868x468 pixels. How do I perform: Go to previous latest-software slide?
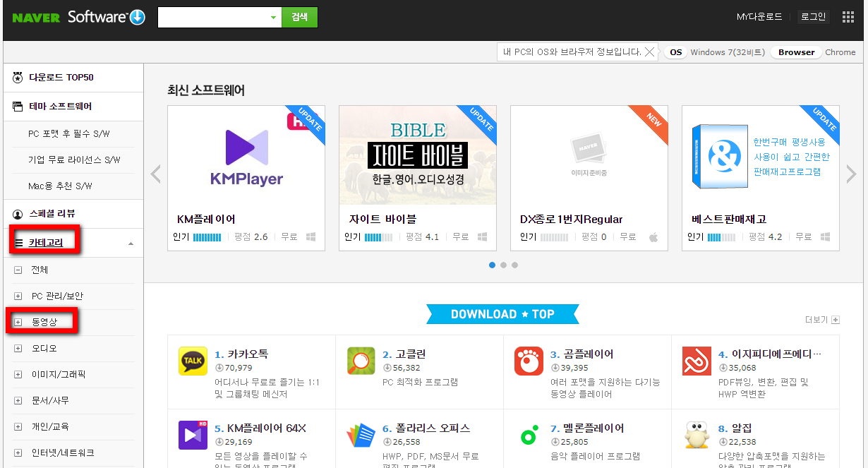coord(156,174)
